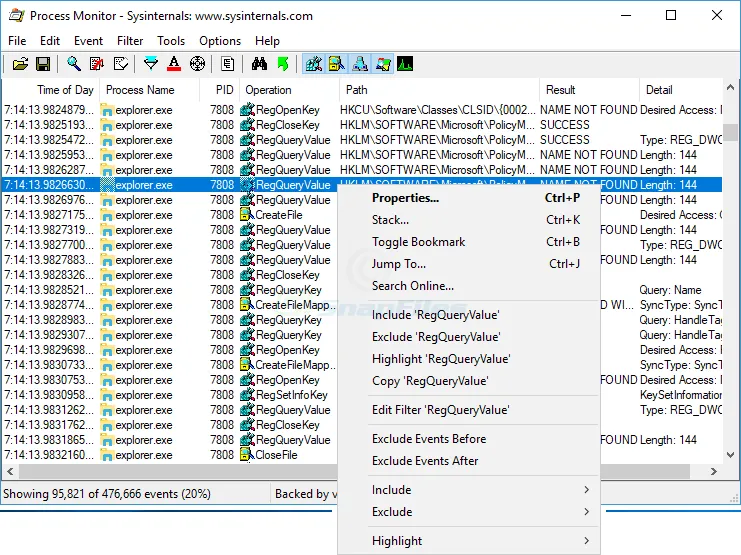741x555 pixels.
Task: Toggle Autoscroll toolbar icon
Action: click(97, 64)
